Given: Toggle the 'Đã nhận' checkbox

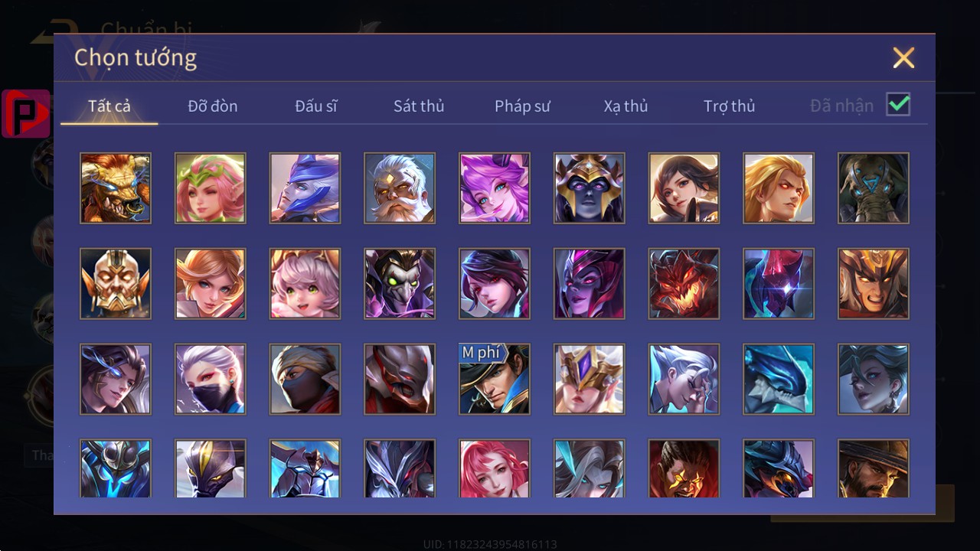Looking at the screenshot, I should 898,104.
